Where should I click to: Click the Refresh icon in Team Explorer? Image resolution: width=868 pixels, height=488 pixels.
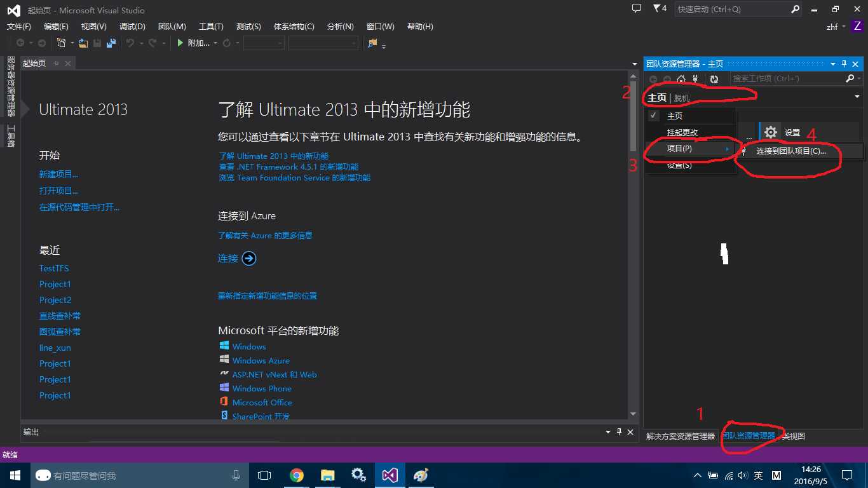tap(714, 79)
